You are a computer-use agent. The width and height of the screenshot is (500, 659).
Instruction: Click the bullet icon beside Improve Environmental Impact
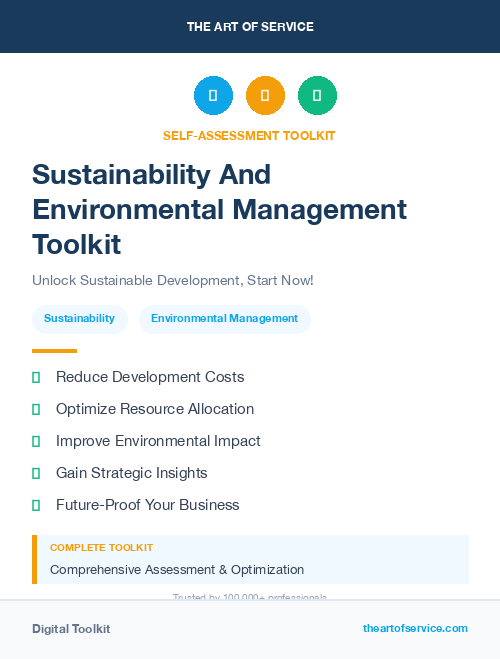click(36, 441)
